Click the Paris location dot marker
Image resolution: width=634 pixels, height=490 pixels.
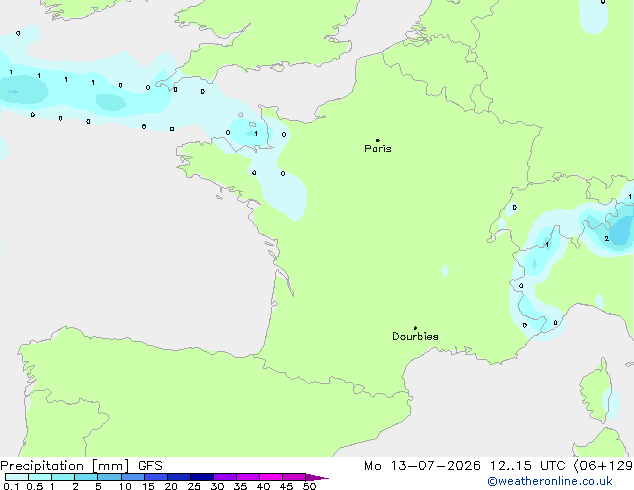[x=378, y=140]
